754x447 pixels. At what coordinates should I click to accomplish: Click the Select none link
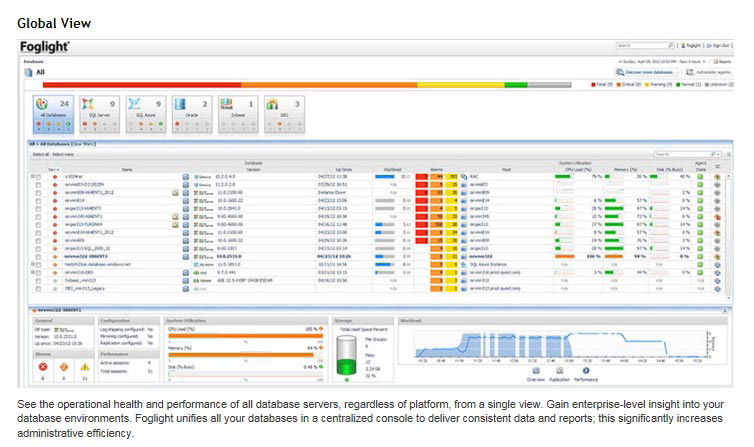(x=63, y=154)
